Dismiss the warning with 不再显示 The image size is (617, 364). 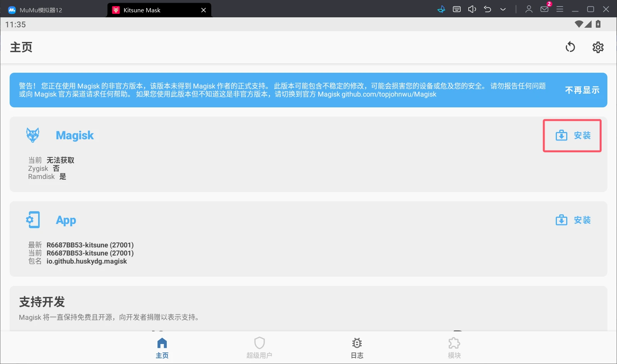click(582, 90)
